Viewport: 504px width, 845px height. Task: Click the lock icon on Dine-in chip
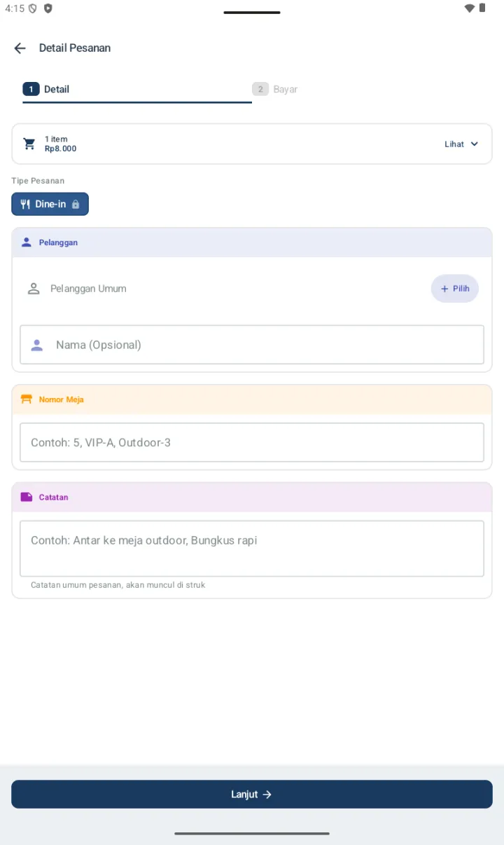pos(76,205)
